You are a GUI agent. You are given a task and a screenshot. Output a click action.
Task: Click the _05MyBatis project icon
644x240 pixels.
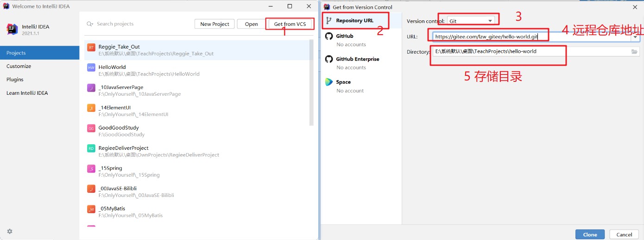click(x=91, y=209)
